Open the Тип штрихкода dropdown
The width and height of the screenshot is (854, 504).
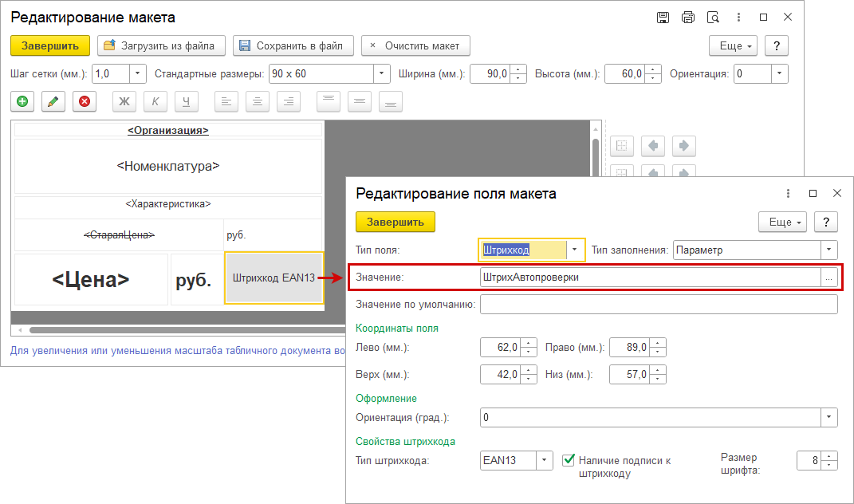click(544, 460)
